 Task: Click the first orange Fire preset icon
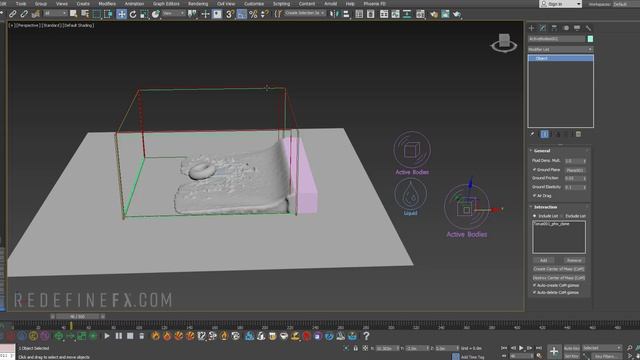(x=155, y=336)
